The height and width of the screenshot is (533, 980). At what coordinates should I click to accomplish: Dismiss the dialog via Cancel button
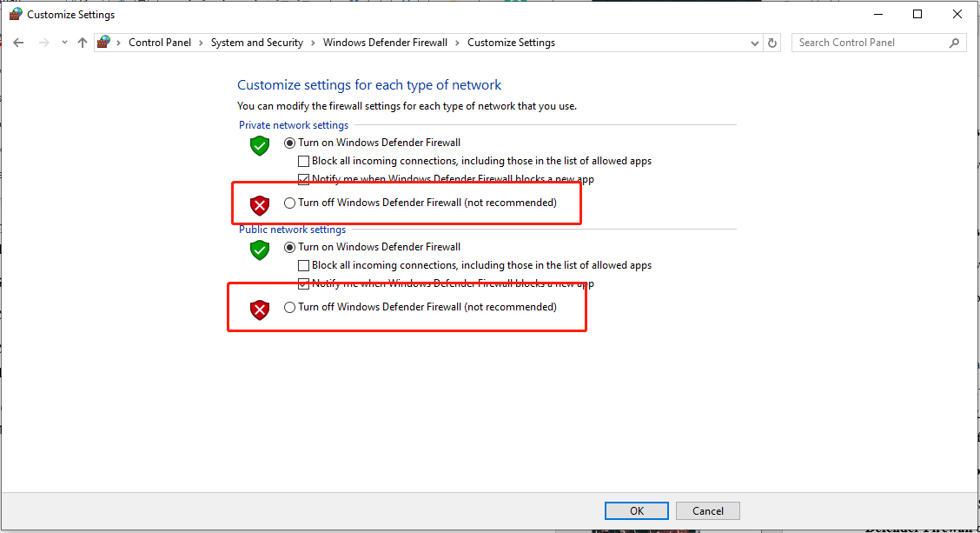coord(707,510)
